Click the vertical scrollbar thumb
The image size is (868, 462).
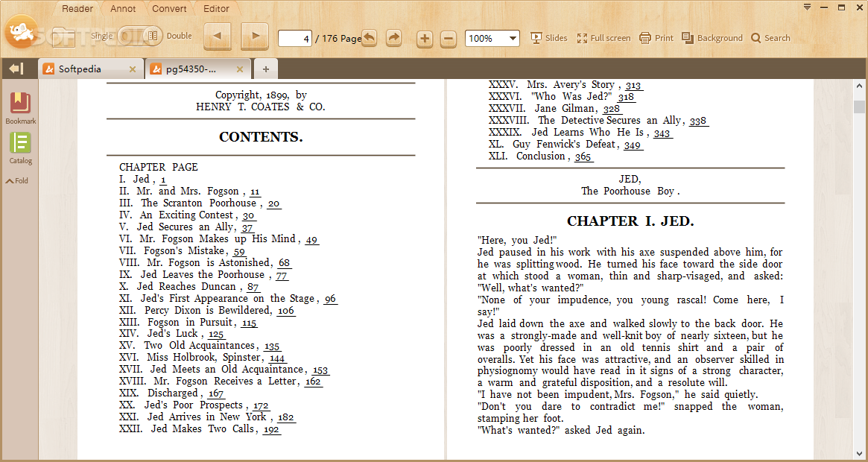point(859,107)
